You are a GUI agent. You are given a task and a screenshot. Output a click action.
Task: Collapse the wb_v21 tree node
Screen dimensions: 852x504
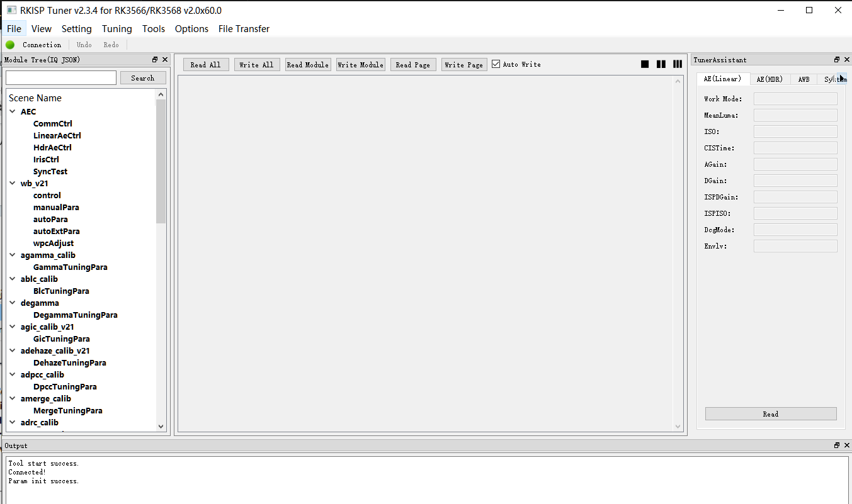coord(13,184)
